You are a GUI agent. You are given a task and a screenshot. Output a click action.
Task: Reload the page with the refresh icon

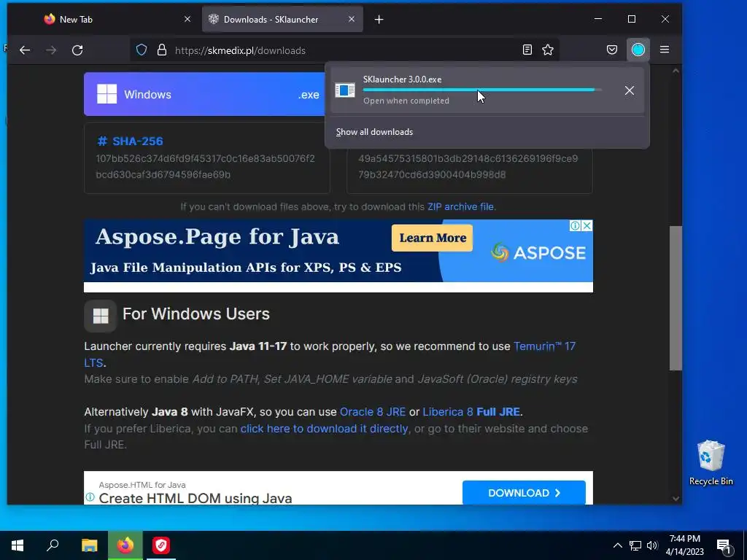coord(77,50)
